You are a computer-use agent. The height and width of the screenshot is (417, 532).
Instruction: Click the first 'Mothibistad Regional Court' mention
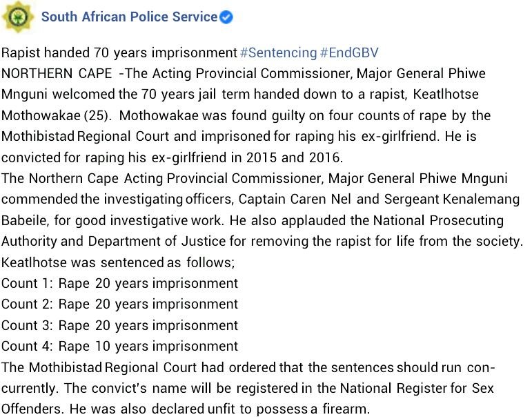(x=85, y=136)
